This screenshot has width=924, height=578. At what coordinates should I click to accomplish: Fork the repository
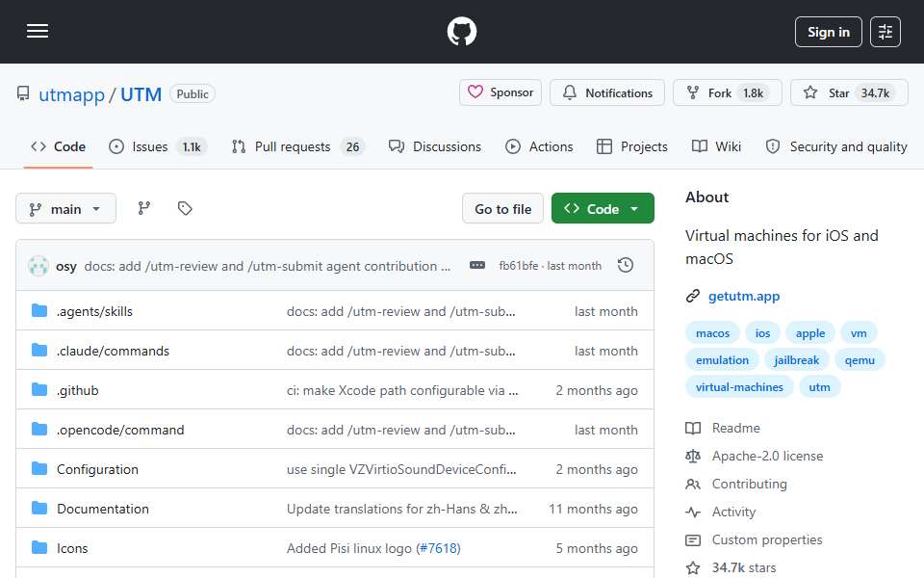tap(728, 92)
